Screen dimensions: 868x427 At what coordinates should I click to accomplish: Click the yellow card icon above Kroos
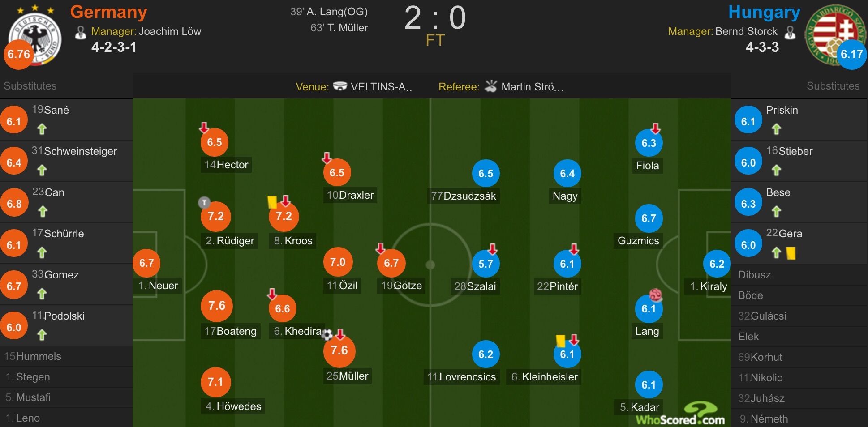272,202
